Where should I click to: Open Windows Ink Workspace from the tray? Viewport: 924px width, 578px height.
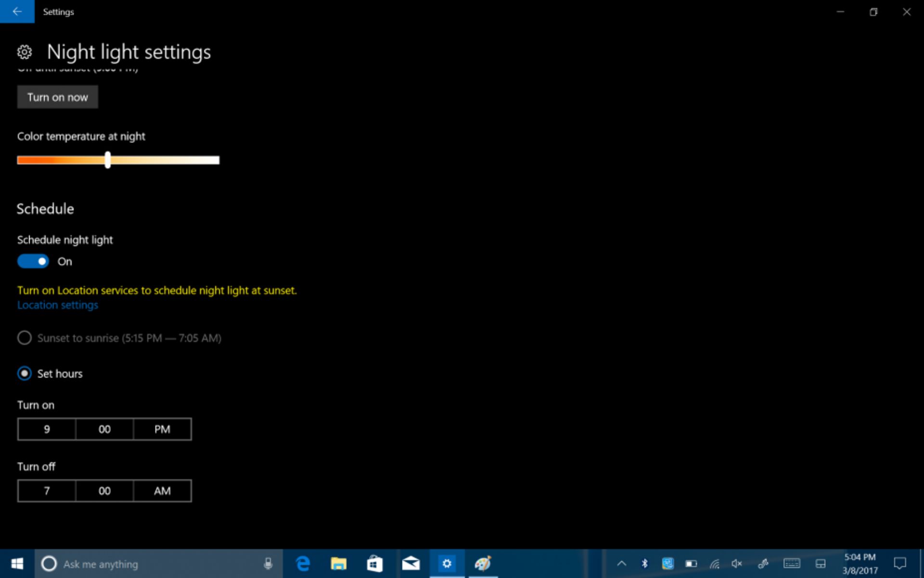(764, 564)
